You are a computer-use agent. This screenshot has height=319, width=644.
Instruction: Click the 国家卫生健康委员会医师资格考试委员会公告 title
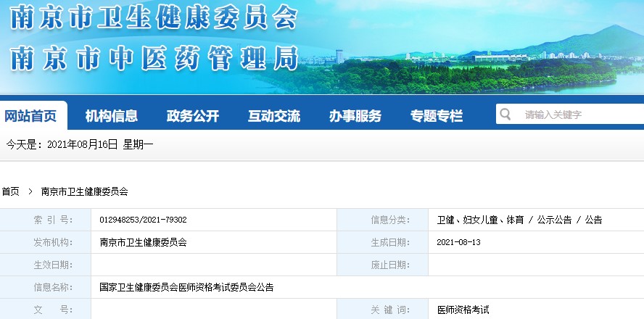tap(186, 287)
